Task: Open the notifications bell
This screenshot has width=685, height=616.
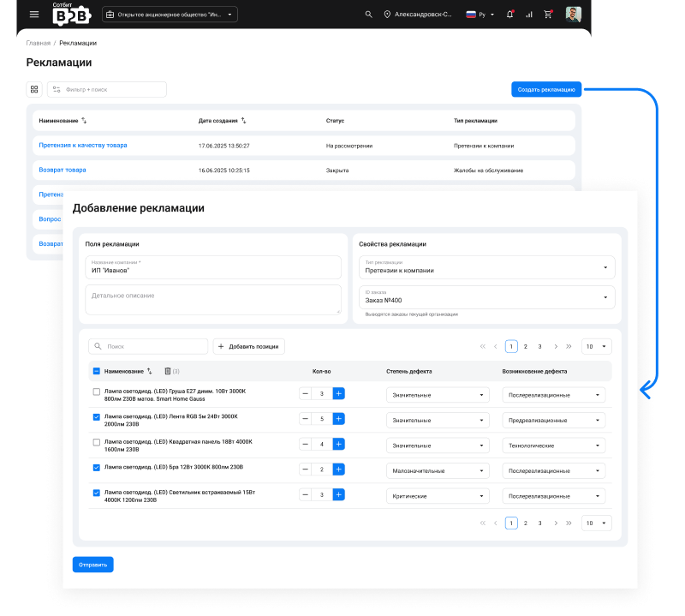Action: pos(510,15)
